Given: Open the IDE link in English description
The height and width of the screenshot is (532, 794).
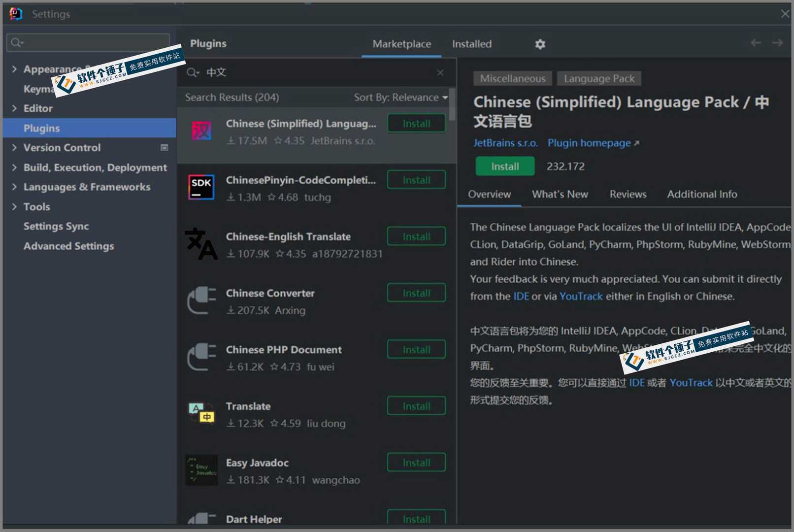Looking at the screenshot, I should (521, 297).
